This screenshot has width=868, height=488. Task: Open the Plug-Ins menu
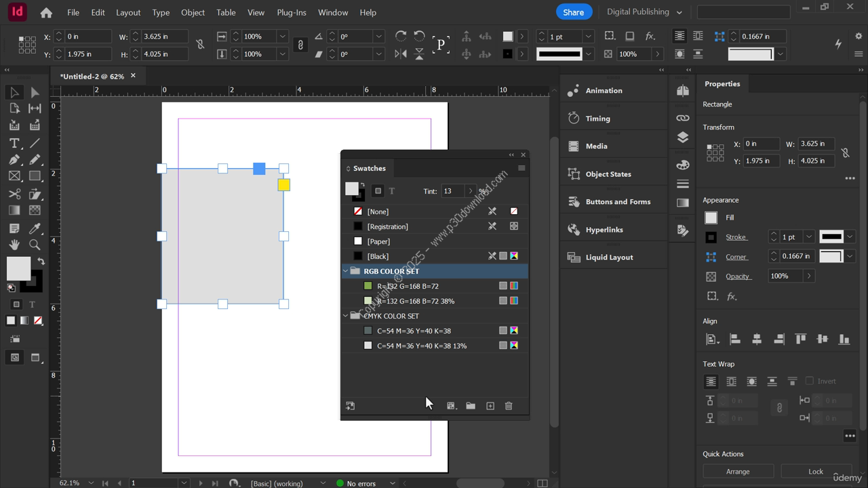tap(292, 12)
